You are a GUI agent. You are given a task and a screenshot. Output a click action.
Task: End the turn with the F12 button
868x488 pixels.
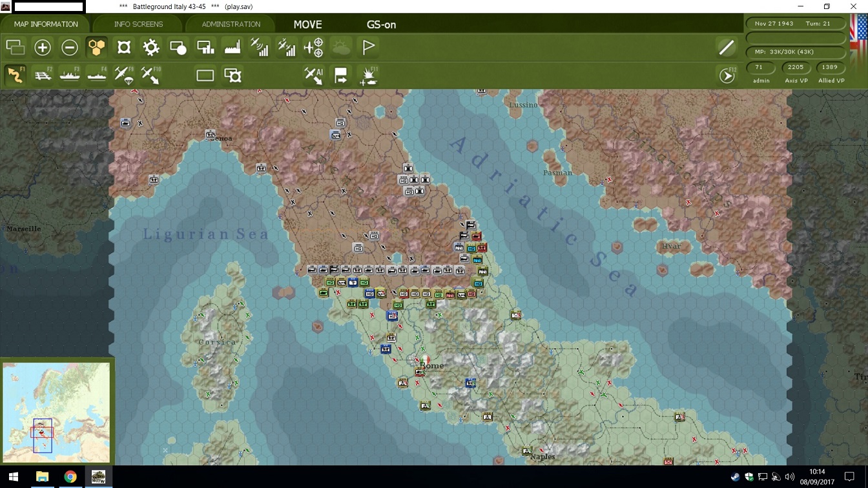point(727,76)
